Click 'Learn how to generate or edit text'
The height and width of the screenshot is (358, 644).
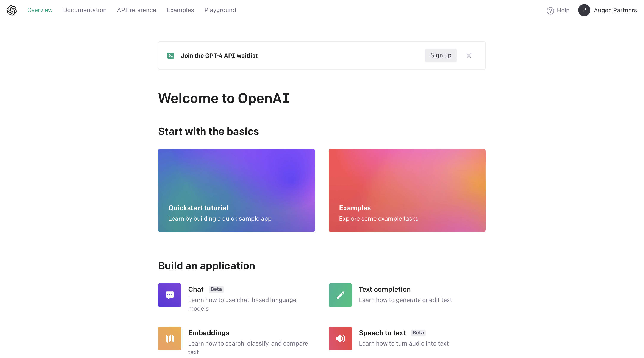point(405,300)
